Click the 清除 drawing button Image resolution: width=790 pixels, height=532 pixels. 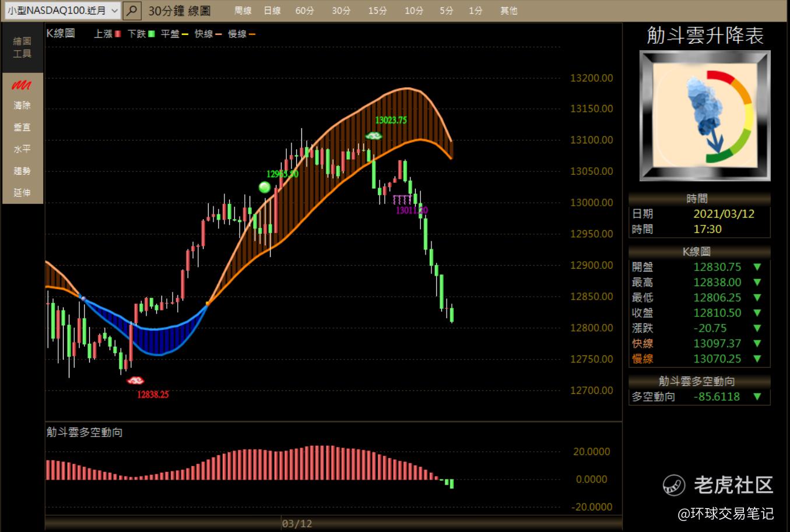[22, 105]
